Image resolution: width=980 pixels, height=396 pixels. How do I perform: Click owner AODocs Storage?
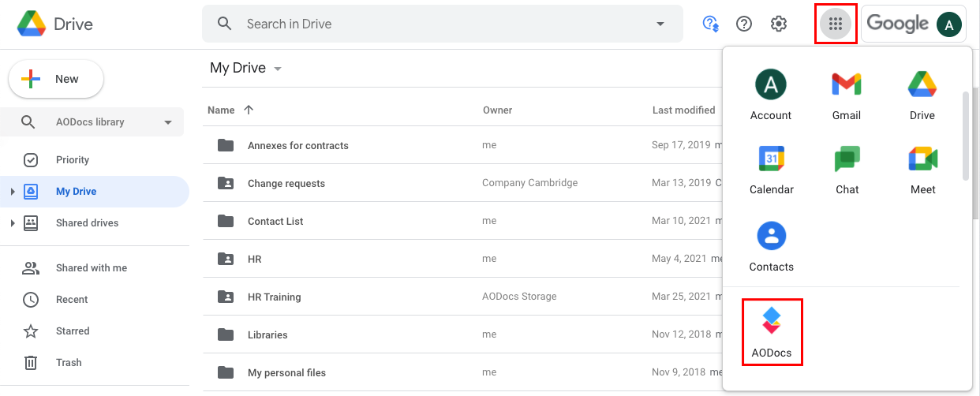coord(519,297)
